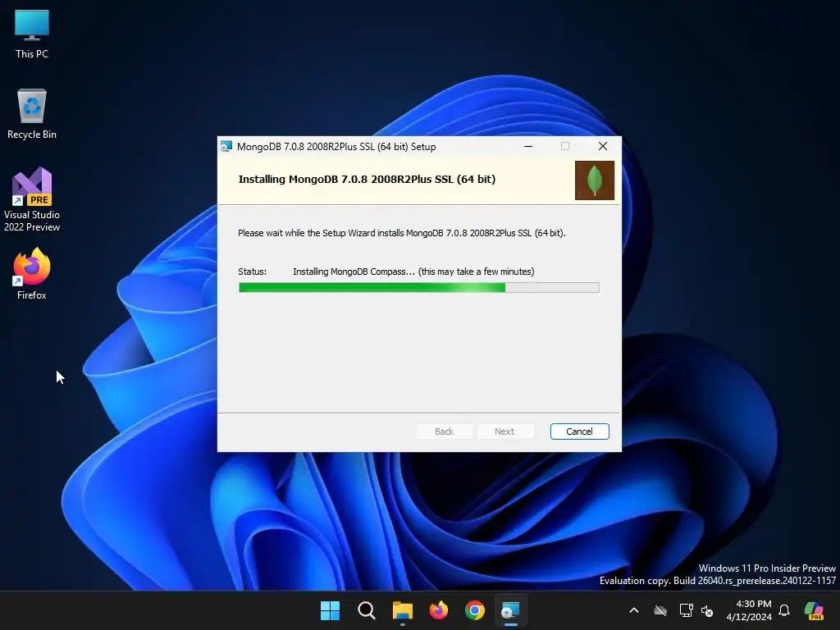Image resolution: width=840 pixels, height=630 pixels.
Task: Open the Copilot preview icon in taskbar
Action: [815, 610]
